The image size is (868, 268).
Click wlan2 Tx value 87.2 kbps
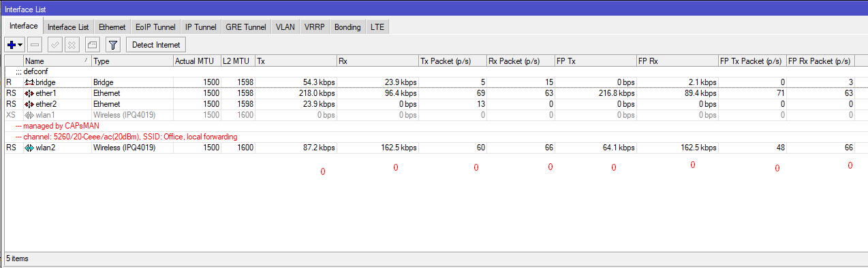pos(319,148)
